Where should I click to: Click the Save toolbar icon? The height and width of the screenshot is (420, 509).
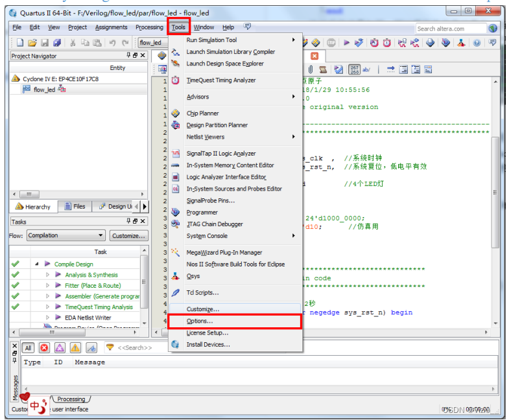[45, 43]
